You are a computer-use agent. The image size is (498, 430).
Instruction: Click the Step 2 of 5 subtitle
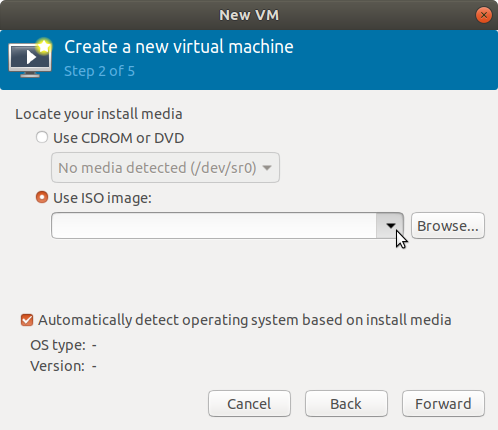tap(99, 71)
